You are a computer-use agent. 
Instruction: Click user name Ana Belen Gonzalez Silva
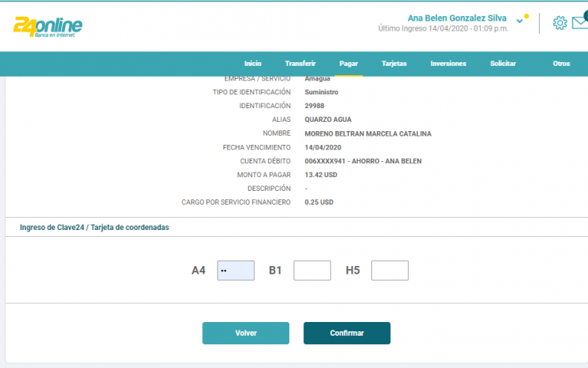point(456,18)
